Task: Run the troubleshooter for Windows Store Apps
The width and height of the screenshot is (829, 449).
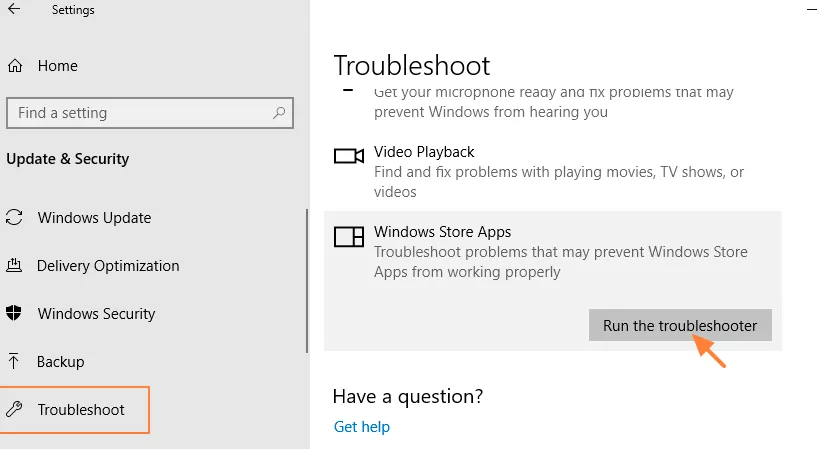Action: click(x=680, y=325)
